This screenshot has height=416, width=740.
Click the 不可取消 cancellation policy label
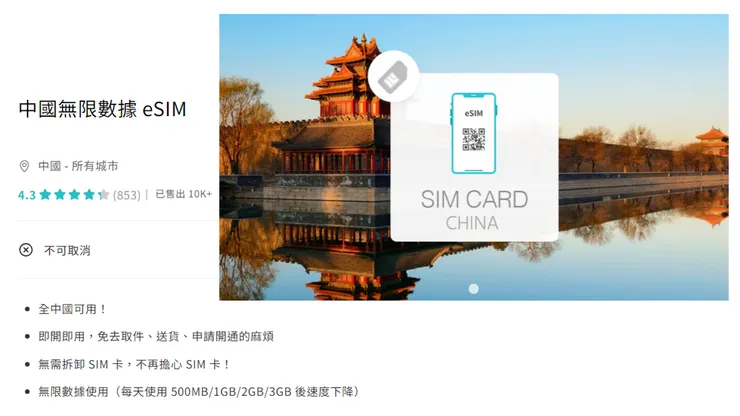point(67,250)
